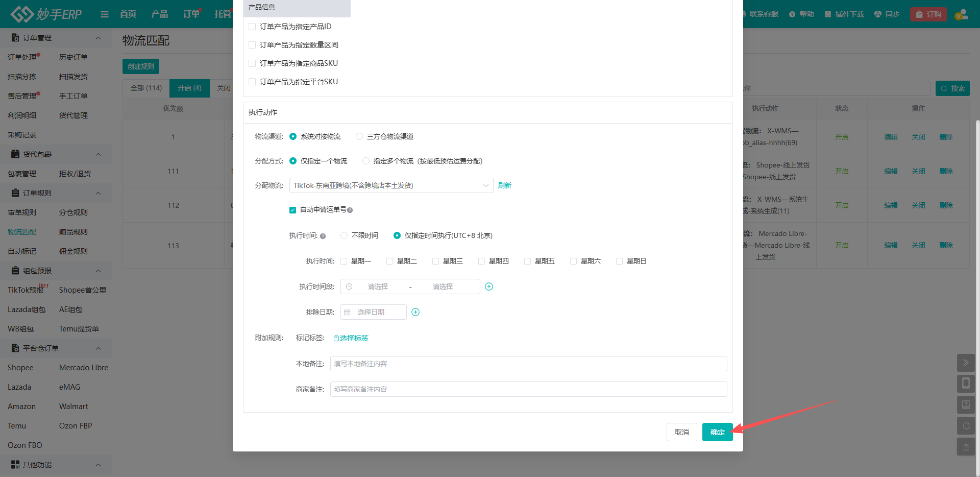Uncheck 自动申请运单号 checkbox
This screenshot has width=980, height=477.
tap(292, 210)
